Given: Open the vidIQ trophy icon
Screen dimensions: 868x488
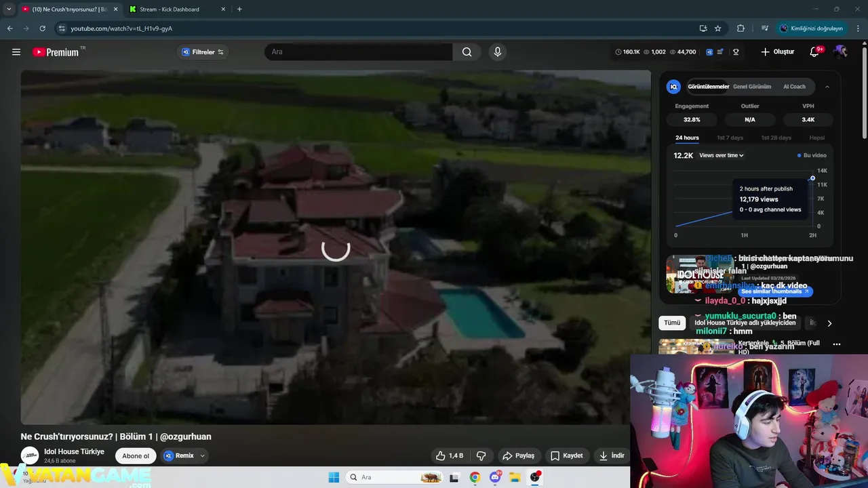Looking at the screenshot, I should 736,52.
